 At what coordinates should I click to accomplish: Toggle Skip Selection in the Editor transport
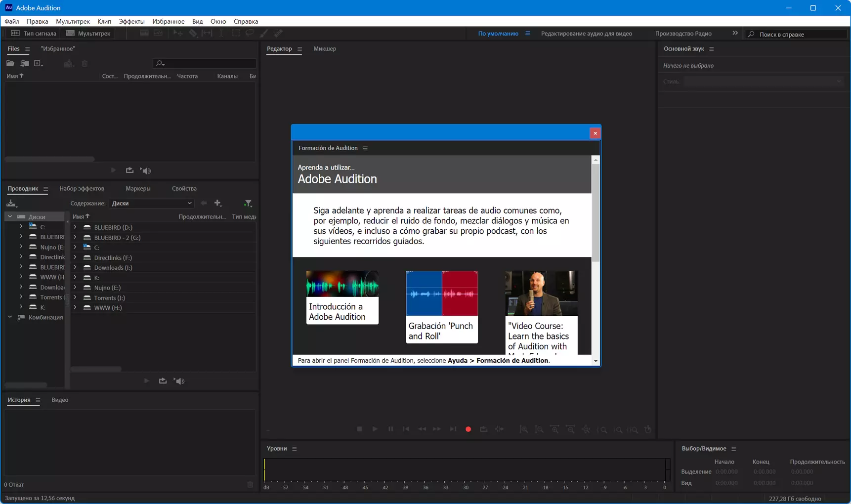click(499, 429)
